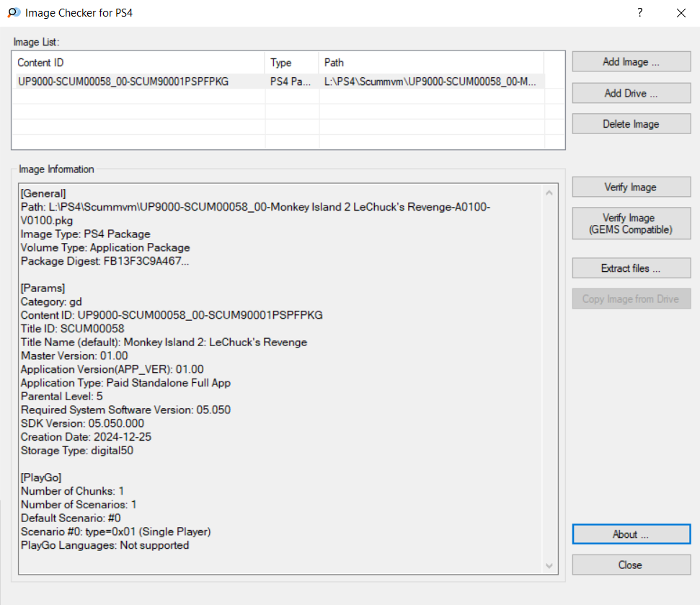The image size is (700, 605).
Task: Click the [PlayGo] section heading
Action: (x=41, y=477)
